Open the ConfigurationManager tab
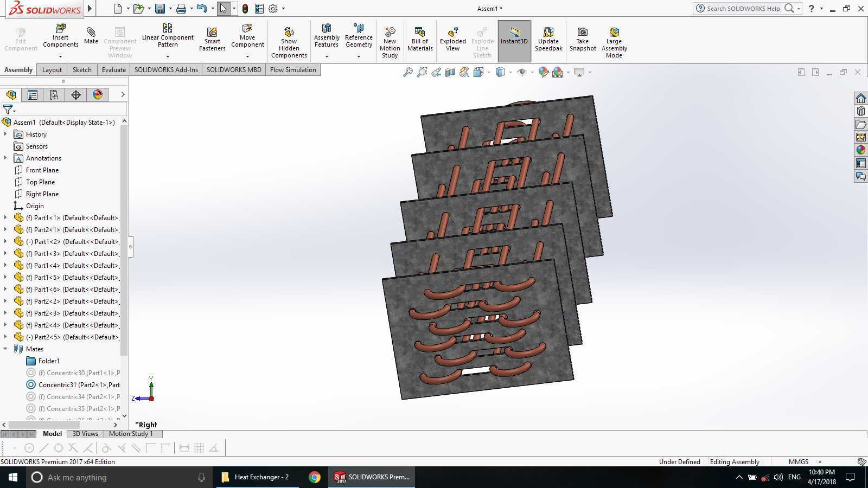This screenshot has height=488, width=868. pyautogui.click(x=54, y=95)
